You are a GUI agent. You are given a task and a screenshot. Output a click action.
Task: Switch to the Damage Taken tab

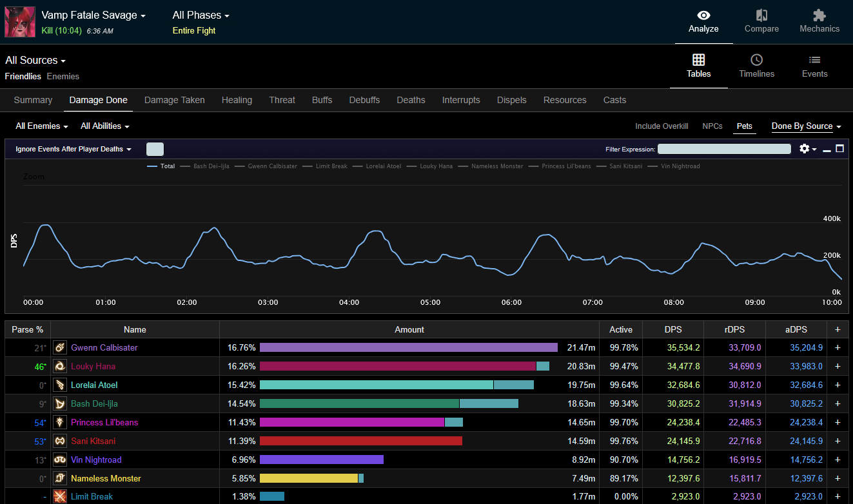pos(175,100)
